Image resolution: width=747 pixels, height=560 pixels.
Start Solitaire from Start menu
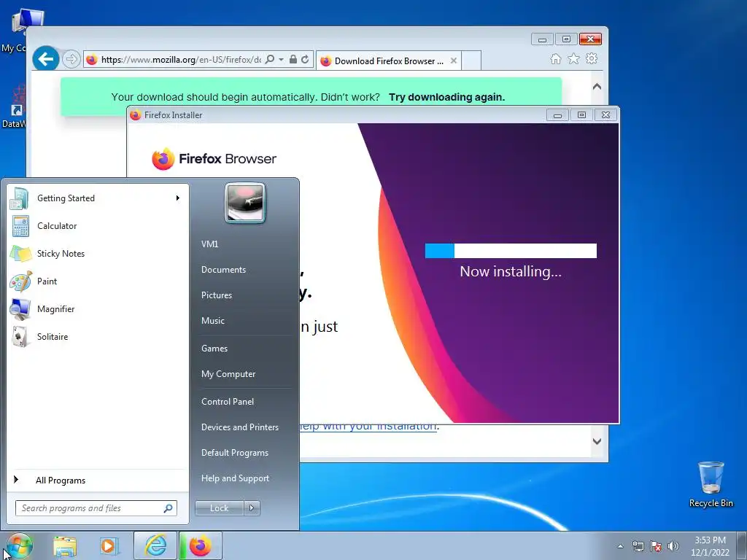[x=98, y=336]
